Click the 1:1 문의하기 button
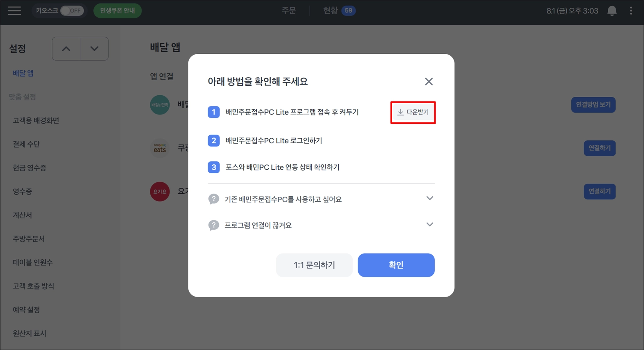Viewport: 644px width, 350px height. (314, 265)
